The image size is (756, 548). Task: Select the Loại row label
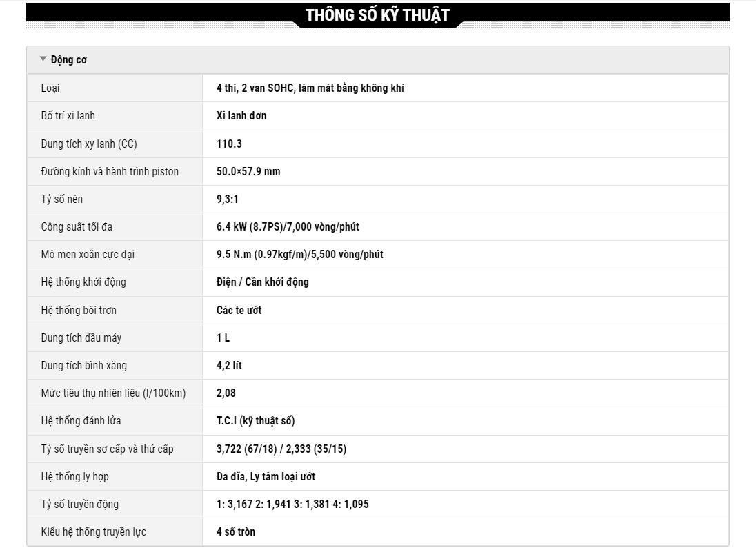tap(50, 88)
